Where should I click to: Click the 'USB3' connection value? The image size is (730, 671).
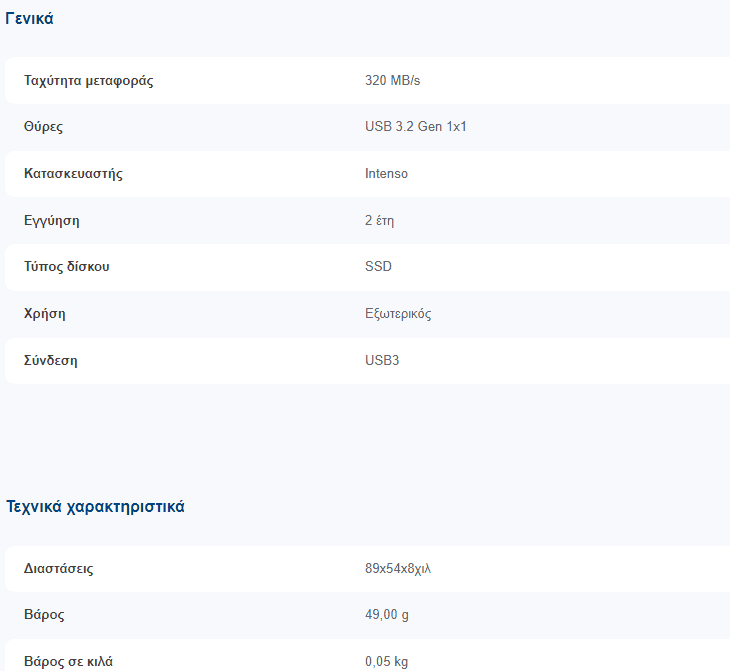tap(382, 360)
